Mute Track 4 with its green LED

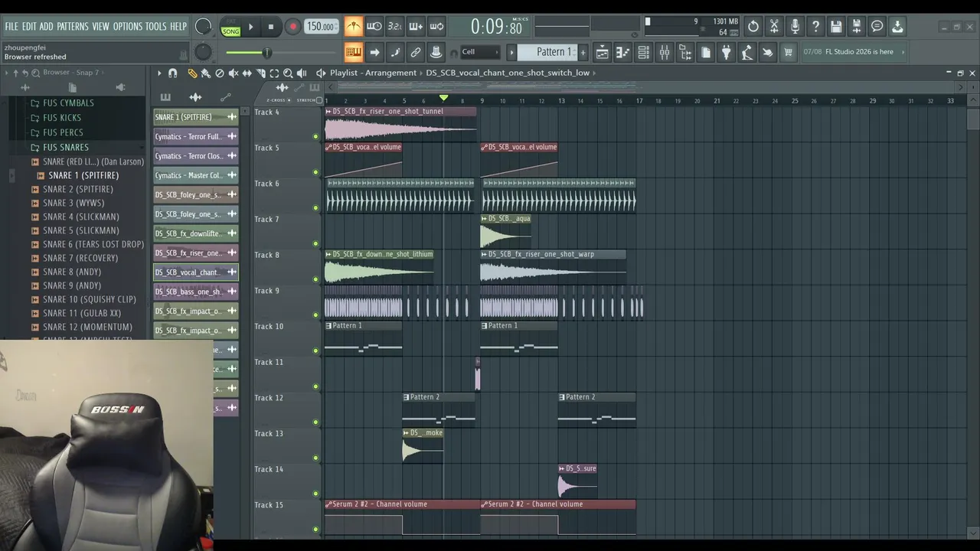[x=315, y=137]
